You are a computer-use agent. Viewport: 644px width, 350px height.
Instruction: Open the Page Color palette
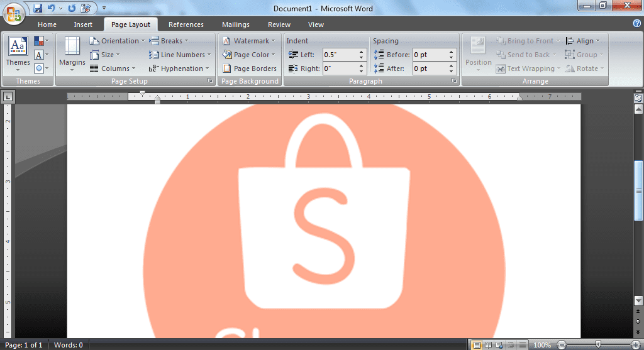pos(249,55)
